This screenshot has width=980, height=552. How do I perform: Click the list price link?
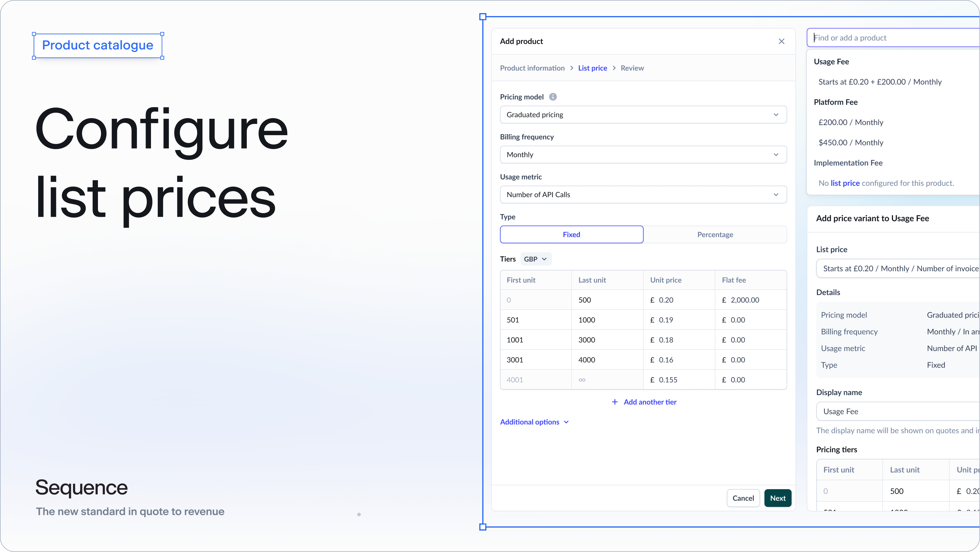(x=845, y=183)
